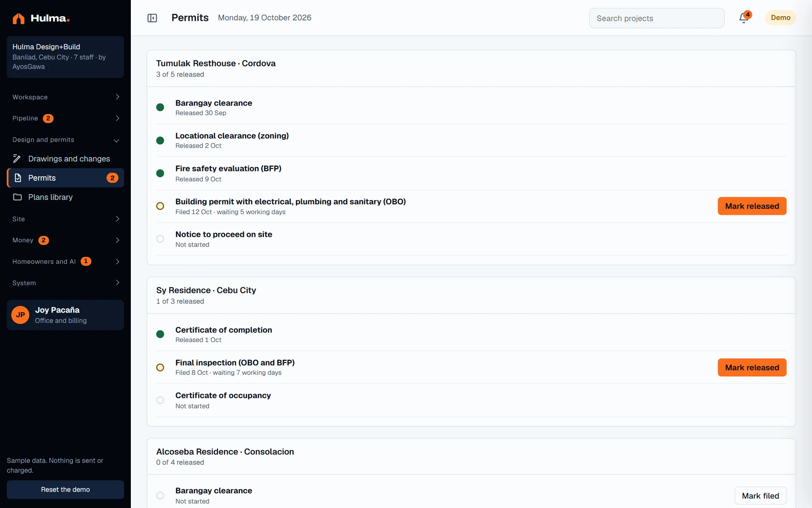Image resolution: width=812 pixels, height=508 pixels.
Task: Click the JP avatar circle
Action: coord(20,315)
